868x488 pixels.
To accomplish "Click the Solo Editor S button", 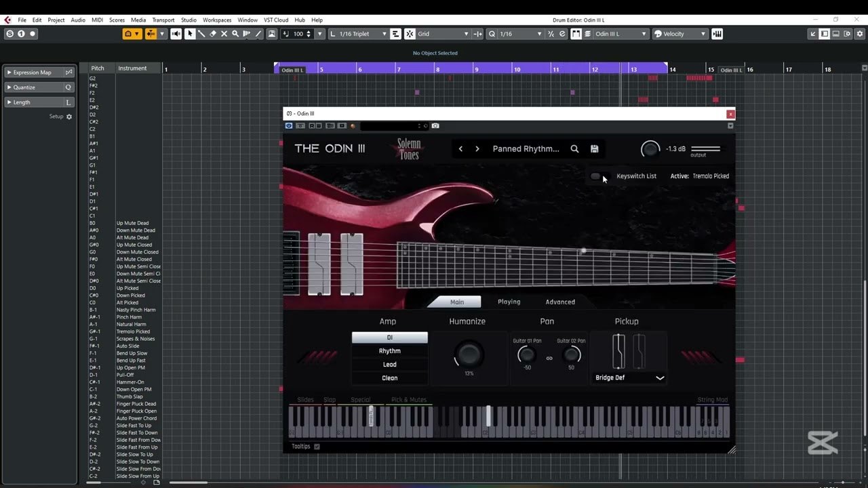I will (9, 34).
